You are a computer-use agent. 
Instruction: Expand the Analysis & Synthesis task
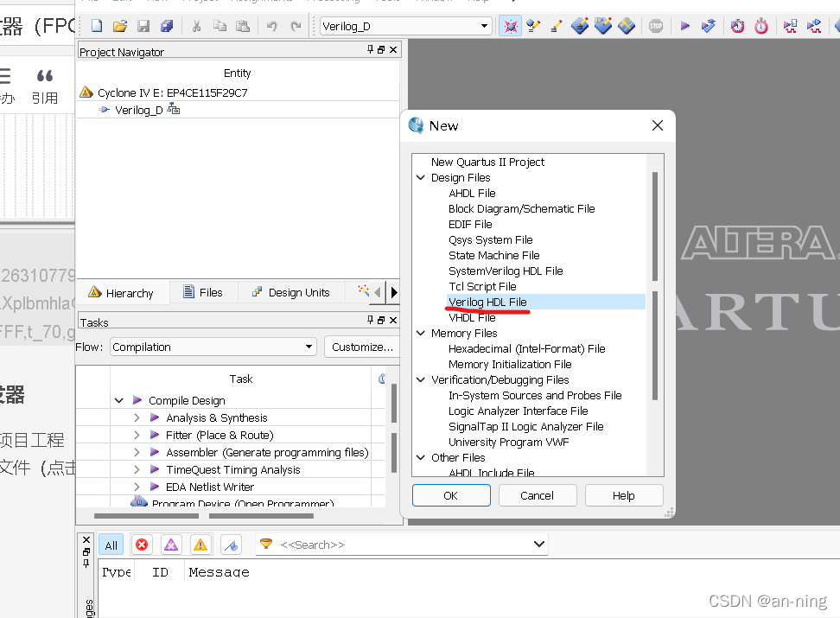click(137, 417)
